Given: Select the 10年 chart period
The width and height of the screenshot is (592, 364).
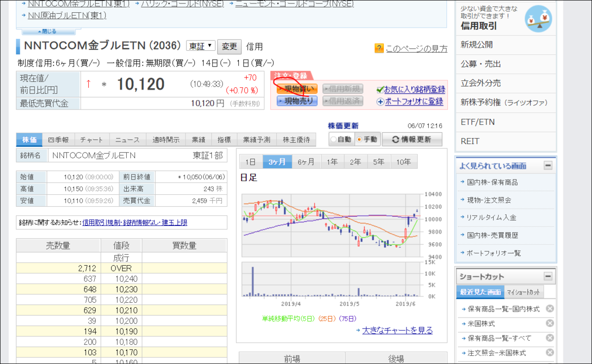Looking at the screenshot, I should (404, 162).
